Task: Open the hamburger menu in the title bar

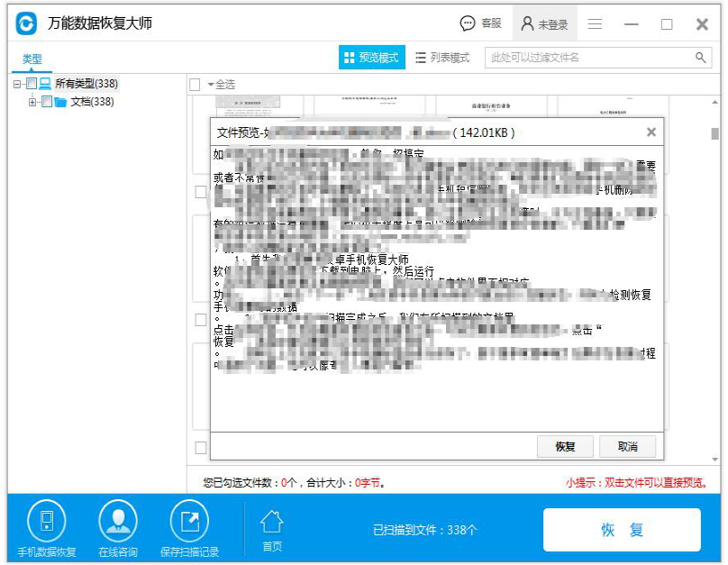Action: click(595, 23)
